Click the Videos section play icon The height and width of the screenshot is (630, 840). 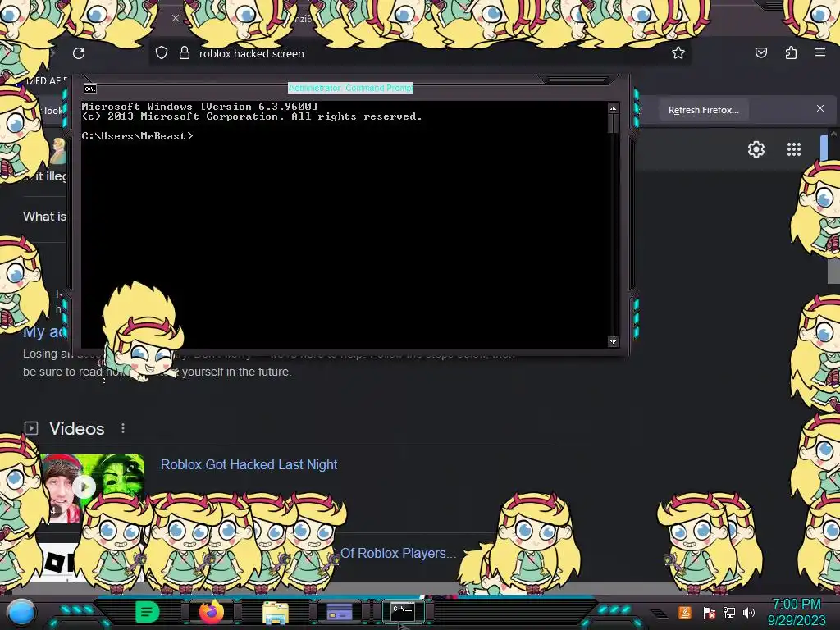click(31, 428)
